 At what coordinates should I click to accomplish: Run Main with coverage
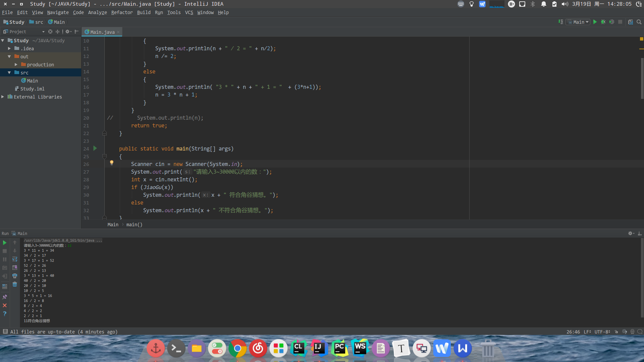point(612,22)
